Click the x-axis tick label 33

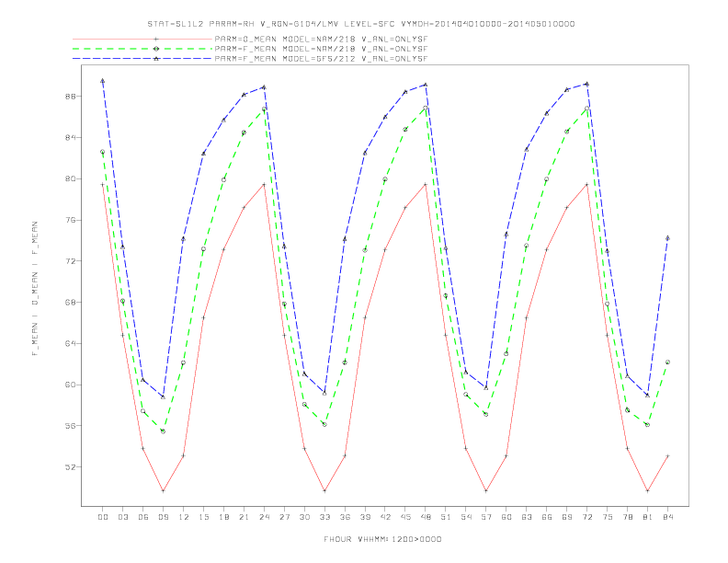click(x=324, y=517)
